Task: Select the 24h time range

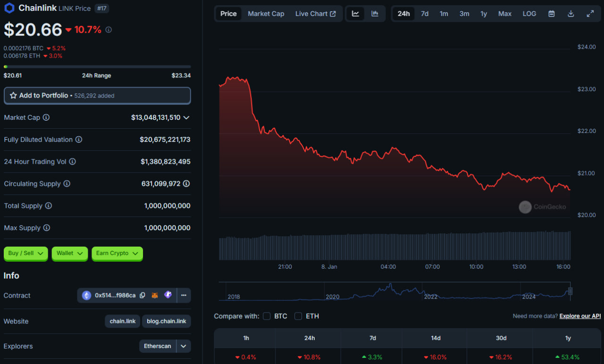Action: [403, 14]
